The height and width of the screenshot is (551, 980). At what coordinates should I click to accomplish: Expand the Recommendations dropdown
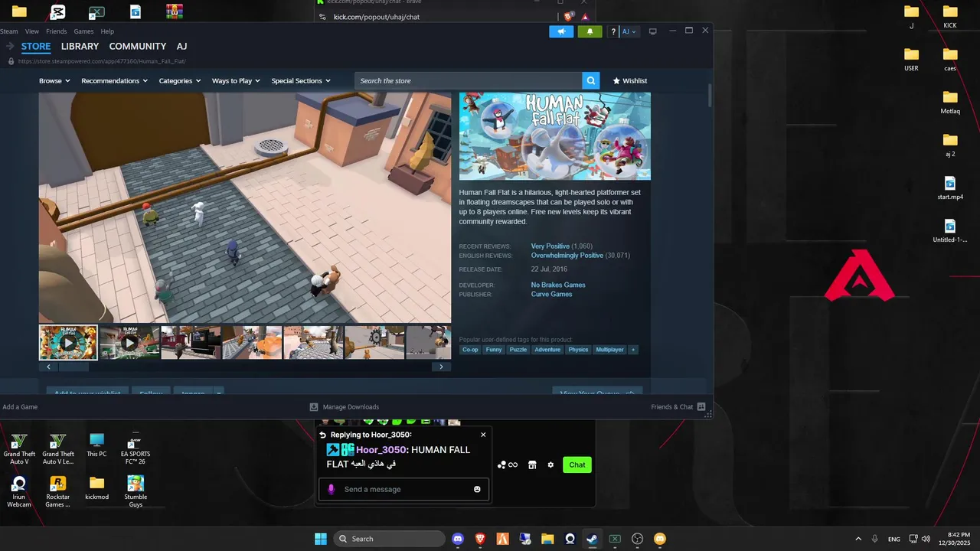(x=115, y=80)
